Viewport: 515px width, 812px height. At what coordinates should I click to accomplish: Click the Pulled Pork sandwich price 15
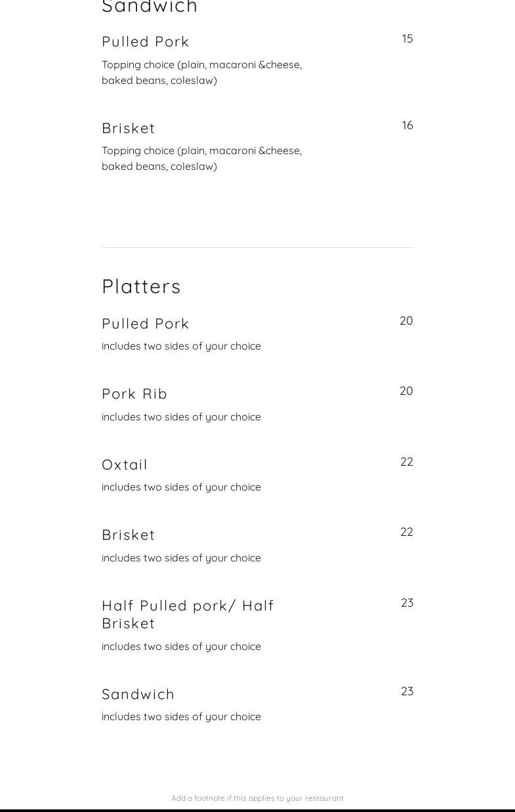coord(407,39)
